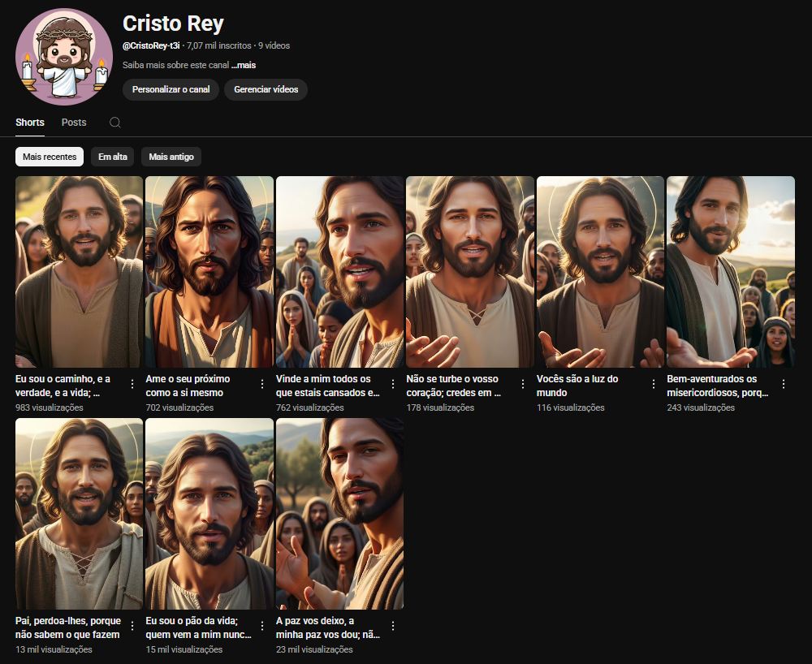Click the title "Vinde a mim todos os que estais cansados"
Image resolution: width=812 pixels, height=664 pixels.
[x=328, y=386]
